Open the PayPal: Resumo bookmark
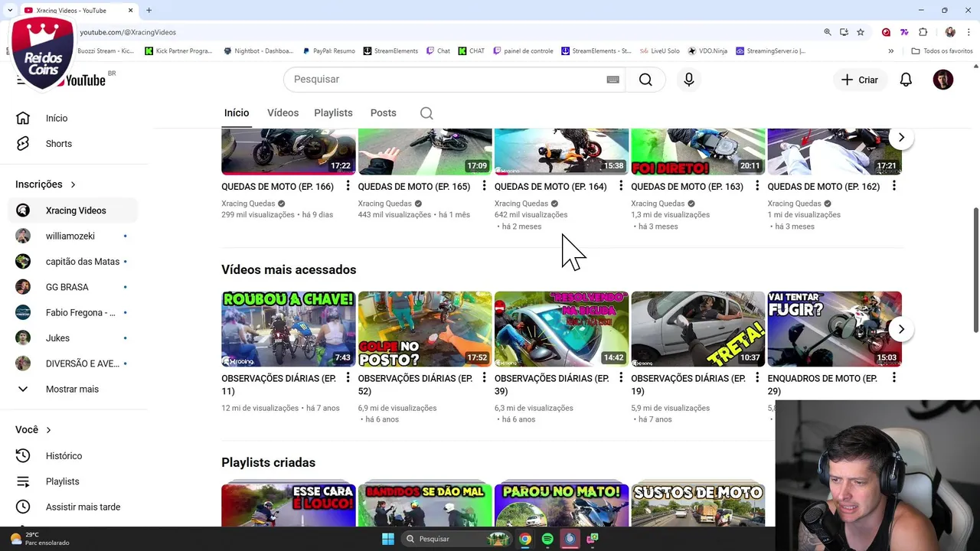 coord(328,51)
